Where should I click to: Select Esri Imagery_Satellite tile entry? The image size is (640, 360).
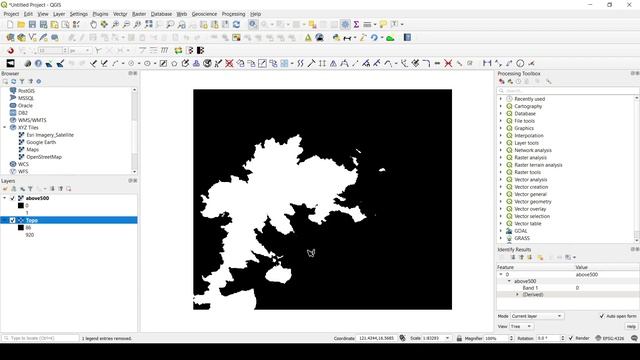point(50,135)
